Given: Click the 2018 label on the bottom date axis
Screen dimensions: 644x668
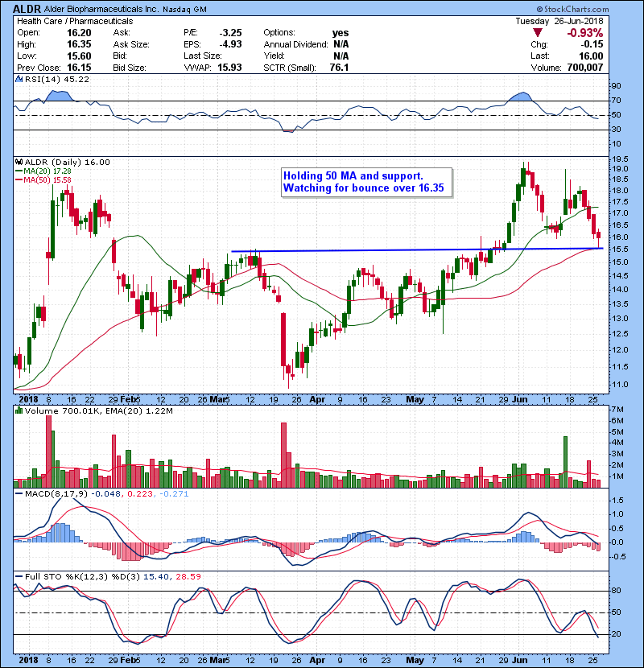Looking at the screenshot, I should point(28,660).
